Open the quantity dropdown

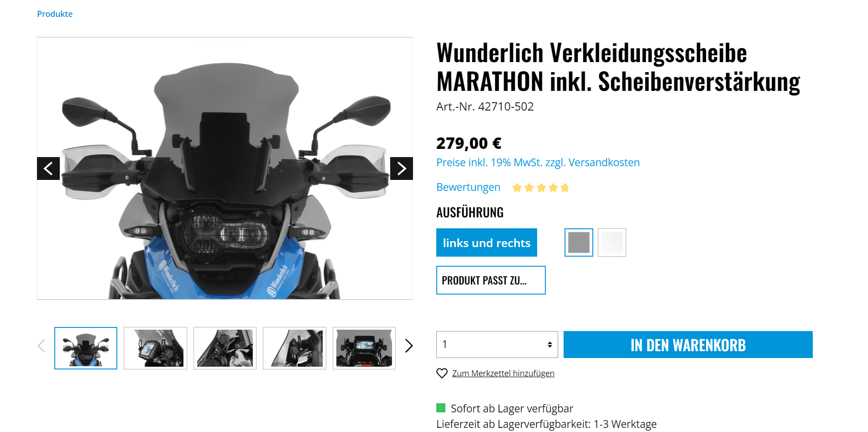tap(497, 344)
